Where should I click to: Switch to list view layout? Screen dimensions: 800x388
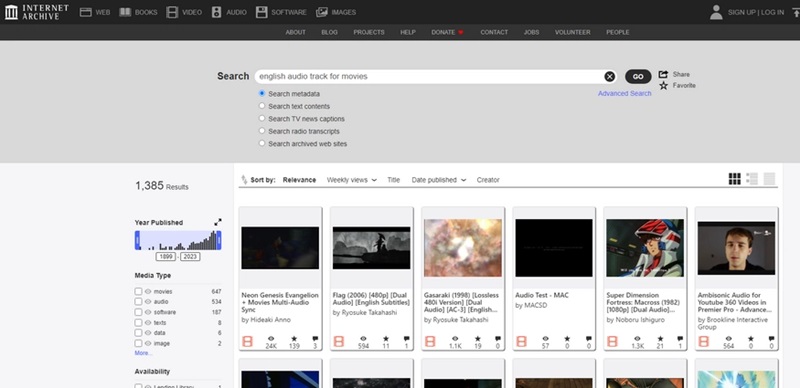coord(752,179)
